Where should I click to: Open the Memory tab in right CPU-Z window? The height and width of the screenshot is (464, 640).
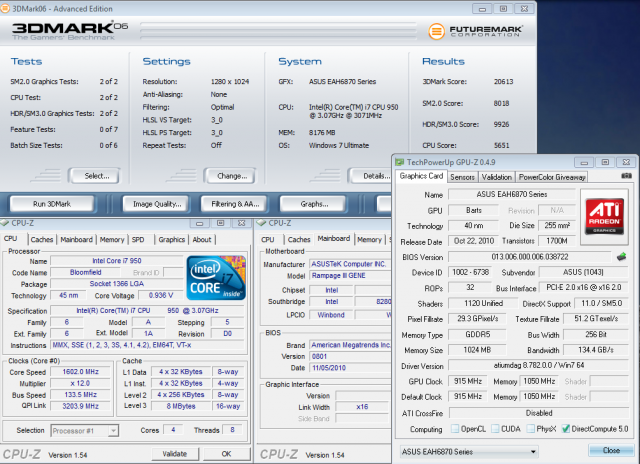pyautogui.click(x=369, y=240)
